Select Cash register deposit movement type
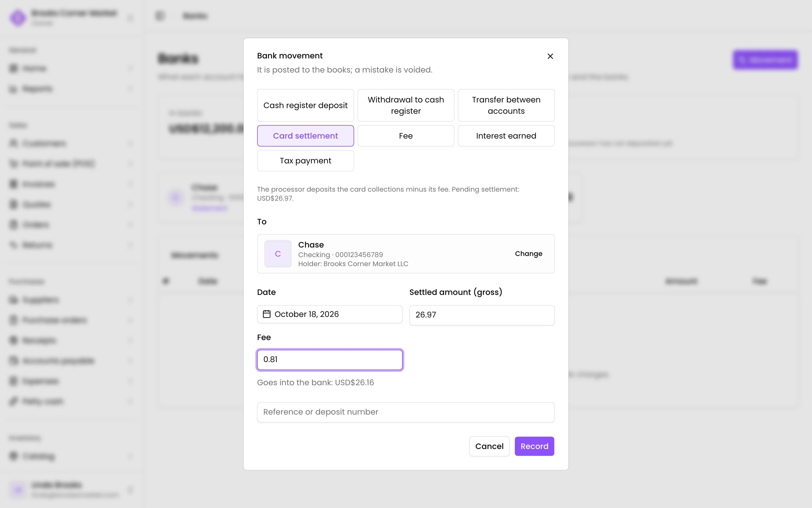The height and width of the screenshot is (508, 812). point(305,105)
